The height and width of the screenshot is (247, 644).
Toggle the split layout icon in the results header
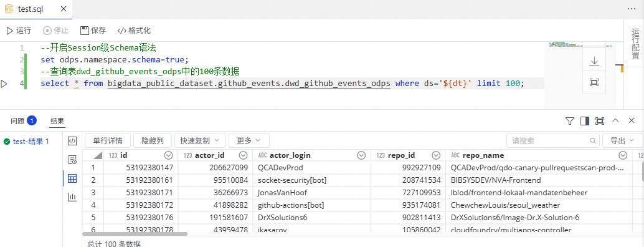tap(584, 121)
